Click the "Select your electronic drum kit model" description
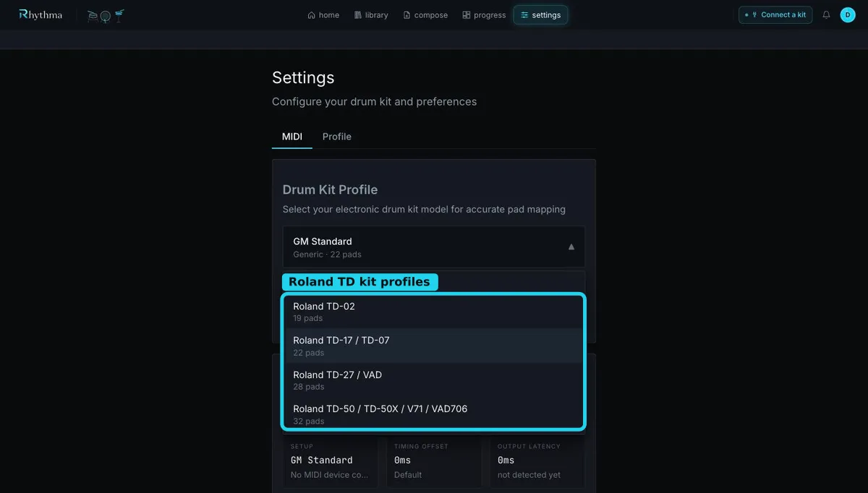 pos(424,209)
